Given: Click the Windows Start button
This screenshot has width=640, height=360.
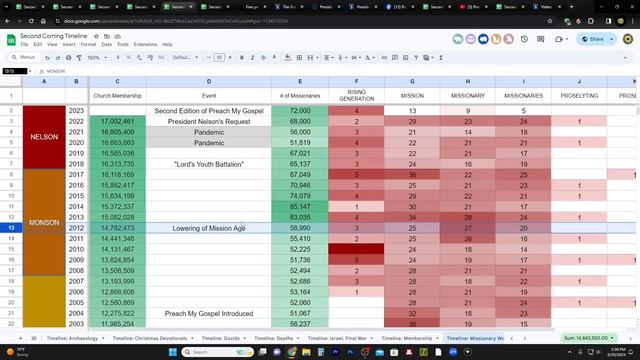Looking at the screenshot, I should tap(173, 352).
